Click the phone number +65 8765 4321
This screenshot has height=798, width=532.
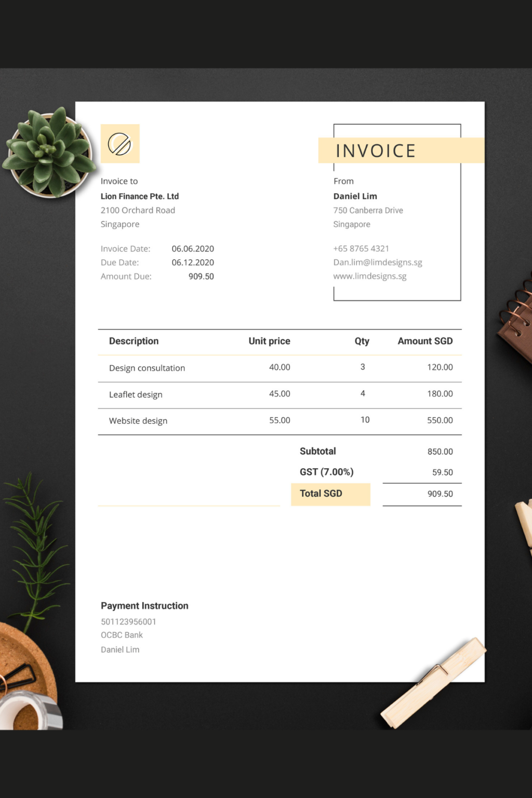361,248
